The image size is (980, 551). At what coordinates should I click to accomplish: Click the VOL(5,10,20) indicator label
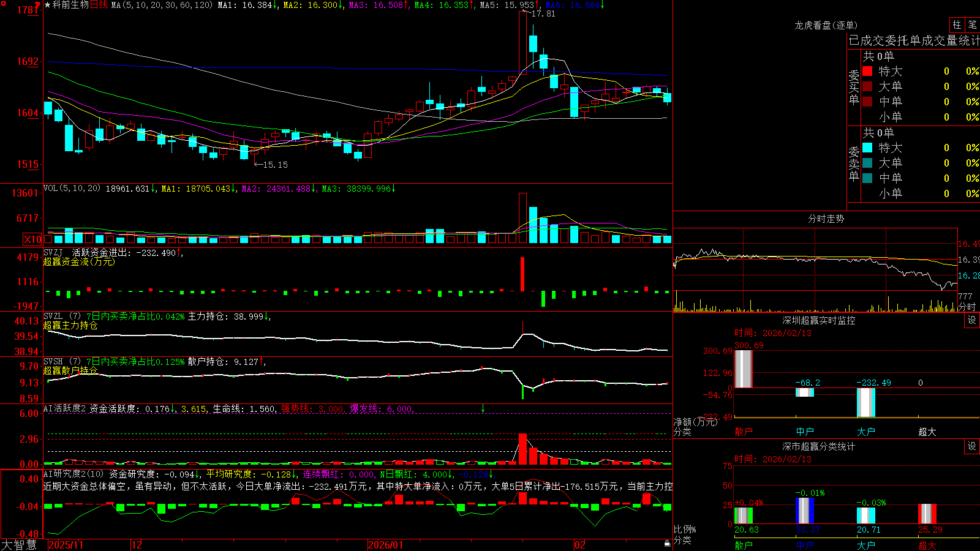tap(72, 189)
